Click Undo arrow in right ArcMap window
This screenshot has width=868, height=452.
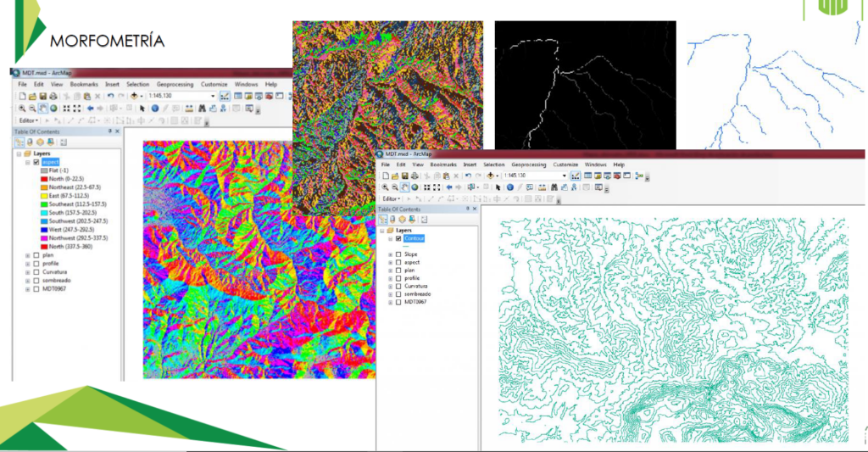468,176
